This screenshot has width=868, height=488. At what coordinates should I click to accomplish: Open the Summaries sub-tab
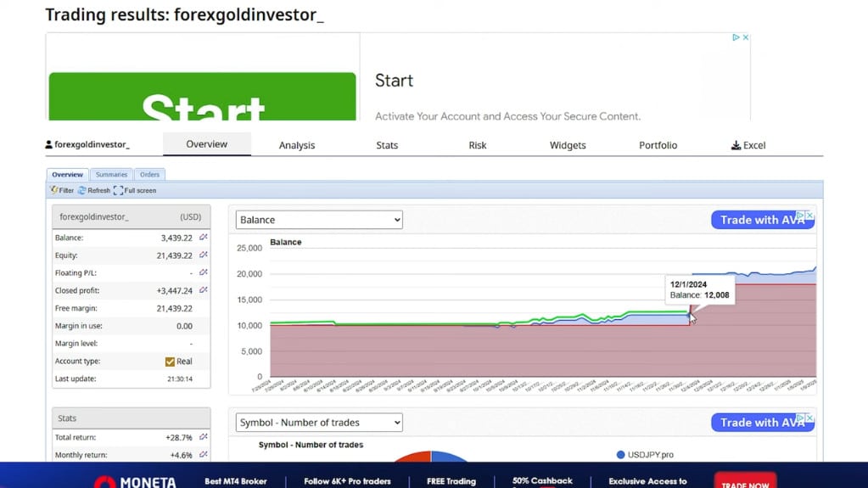tap(111, 175)
